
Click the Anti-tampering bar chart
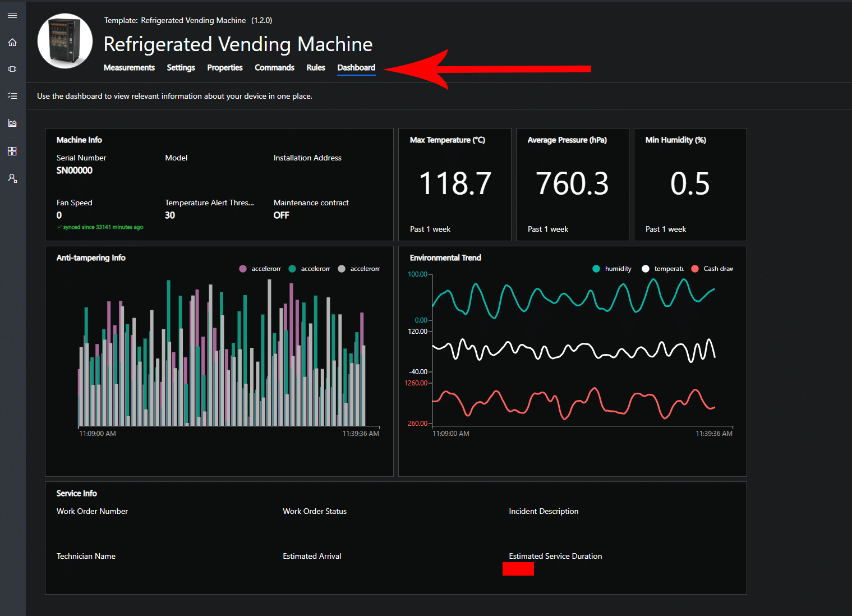point(222,353)
